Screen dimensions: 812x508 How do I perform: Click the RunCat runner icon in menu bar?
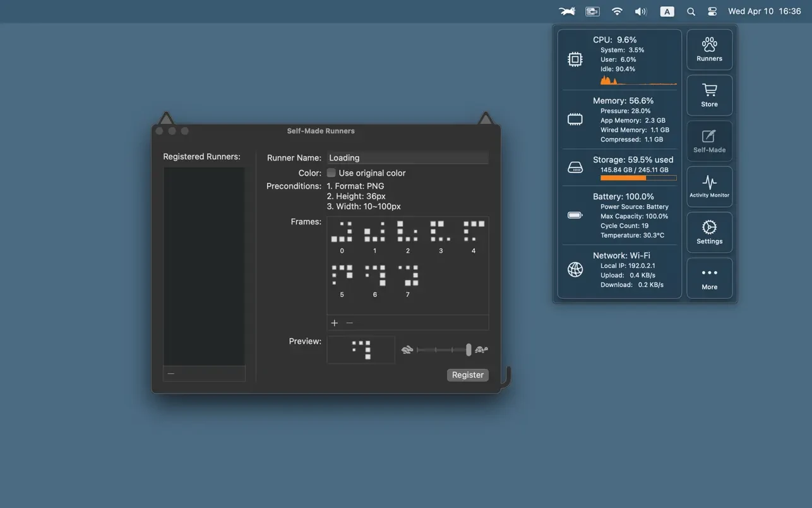pyautogui.click(x=567, y=11)
